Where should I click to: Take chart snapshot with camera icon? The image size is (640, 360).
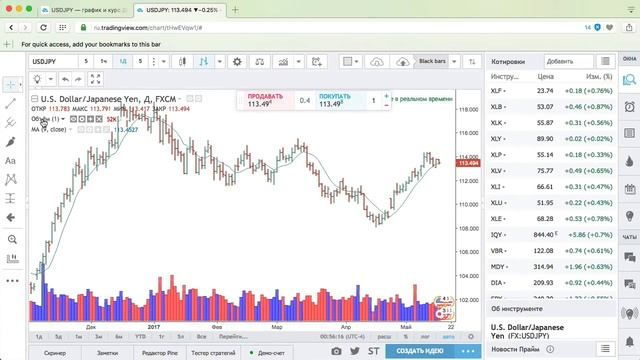(336, 351)
